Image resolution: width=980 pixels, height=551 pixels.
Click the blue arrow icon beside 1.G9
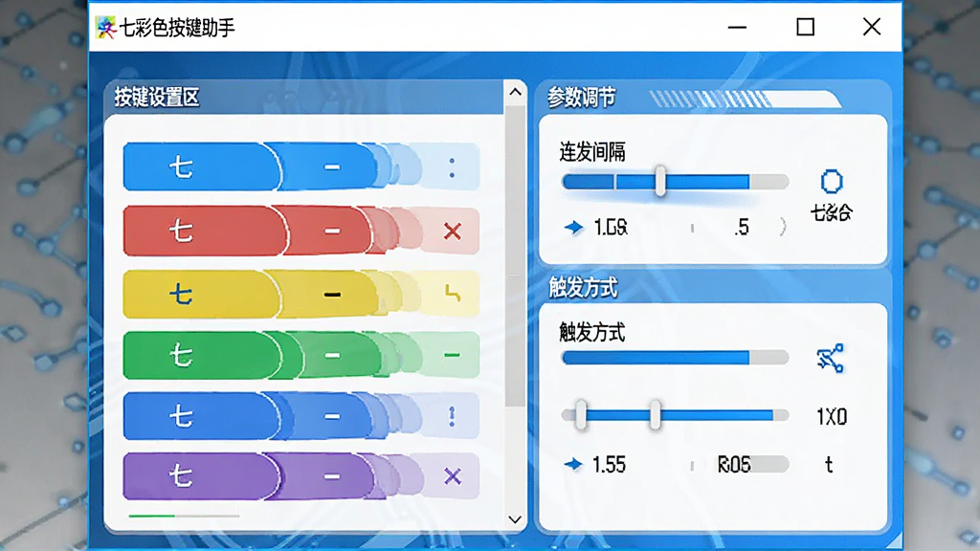574,227
